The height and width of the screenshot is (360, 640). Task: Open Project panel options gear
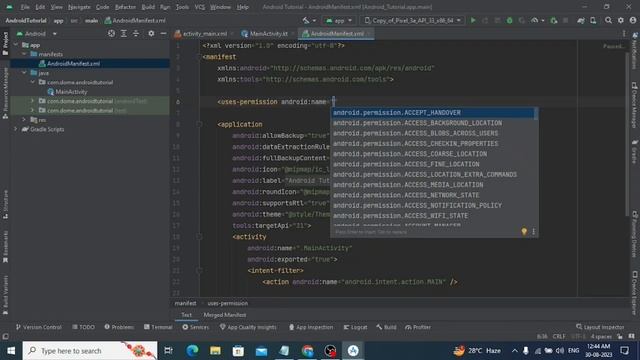pos(151,33)
